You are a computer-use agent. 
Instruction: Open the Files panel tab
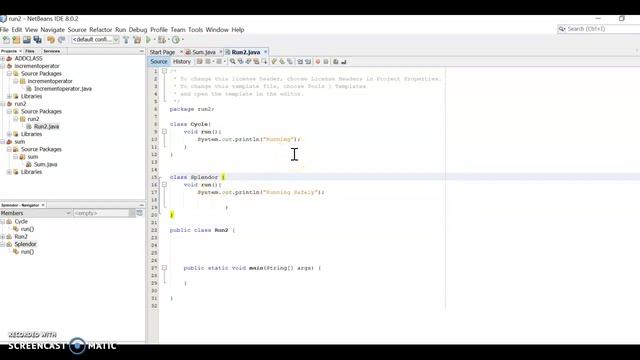(30, 51)
